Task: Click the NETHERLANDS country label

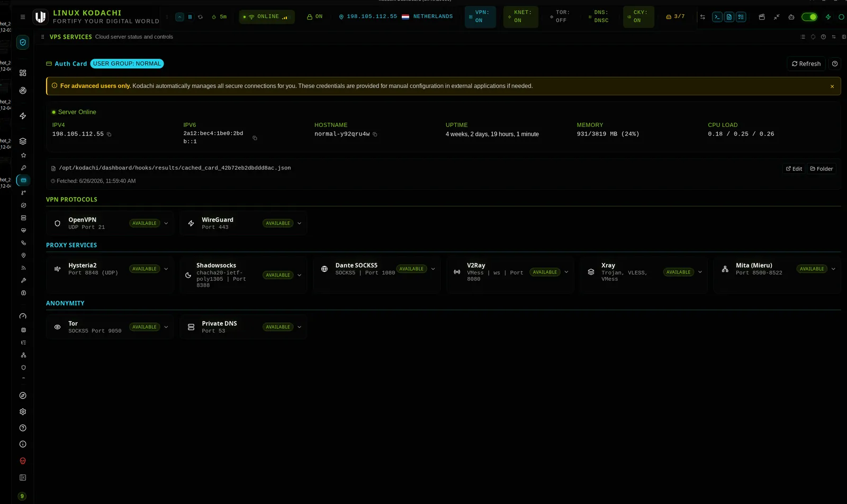Action: (433, 17)
